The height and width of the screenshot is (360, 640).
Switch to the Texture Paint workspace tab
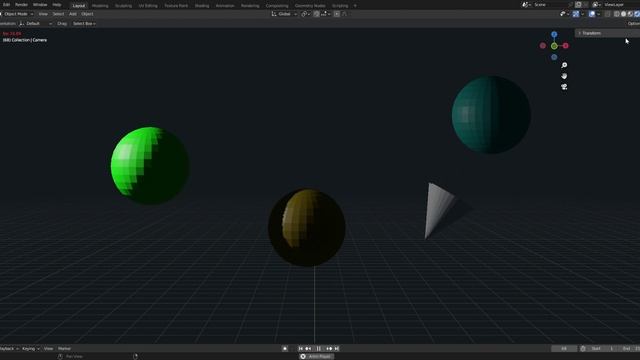pos(176,6)
